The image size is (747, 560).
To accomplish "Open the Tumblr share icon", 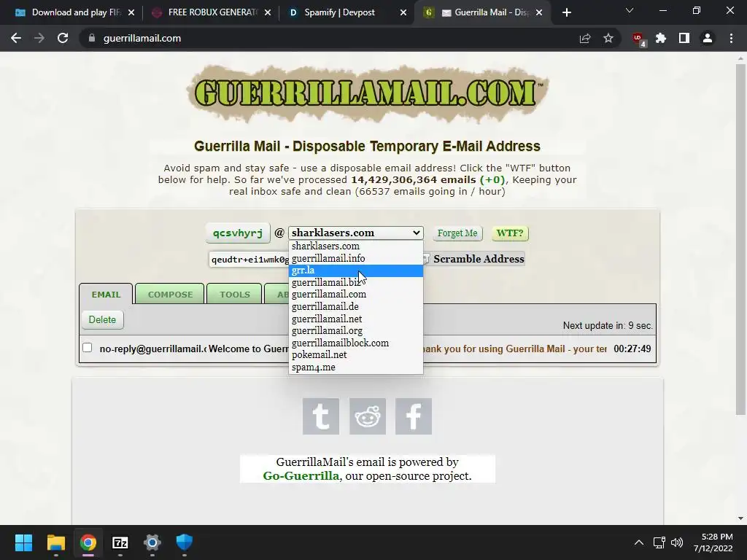I will [x=321, y=416].
